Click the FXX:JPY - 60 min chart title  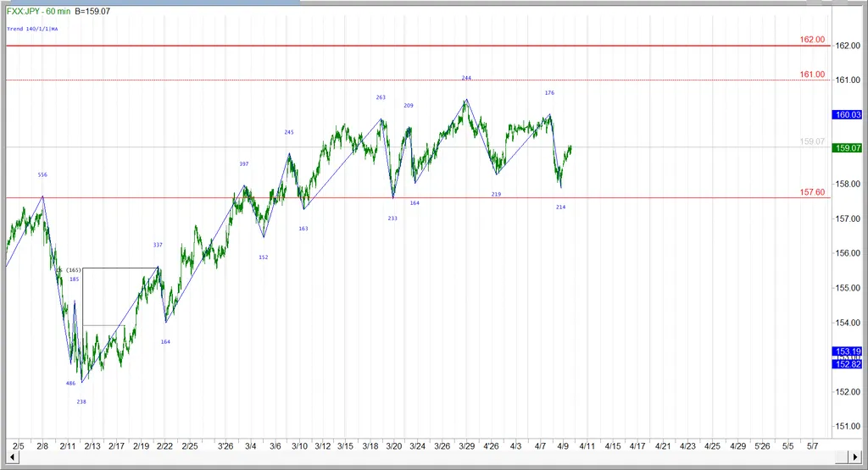(39, 11)
